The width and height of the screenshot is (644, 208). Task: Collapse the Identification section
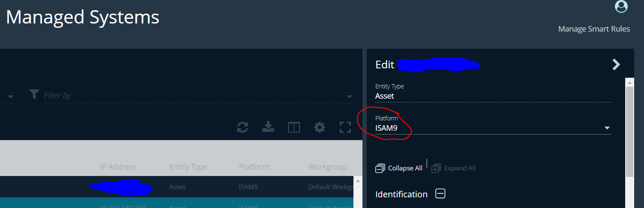(440, 194)
